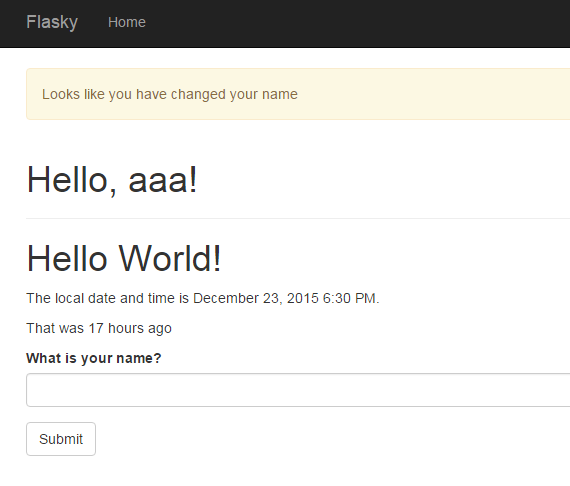Click the 'Hello, aaa!' heading
570x486 pixels.
(x=112, y=180)
